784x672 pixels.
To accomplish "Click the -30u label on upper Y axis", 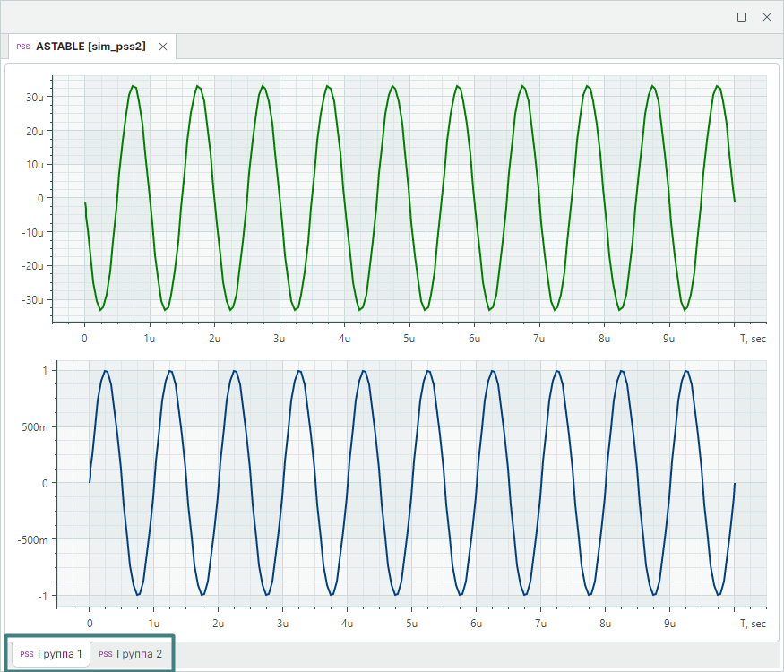I will click(x=34, y=299).
